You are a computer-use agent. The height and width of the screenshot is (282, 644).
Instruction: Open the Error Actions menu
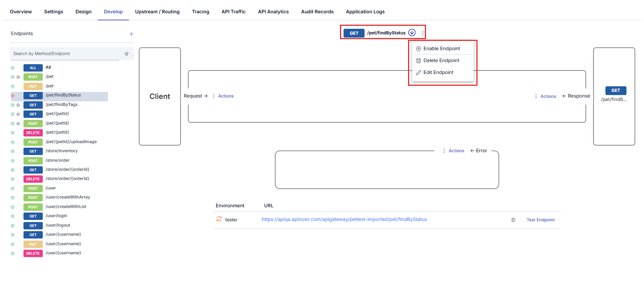(454, 151)
